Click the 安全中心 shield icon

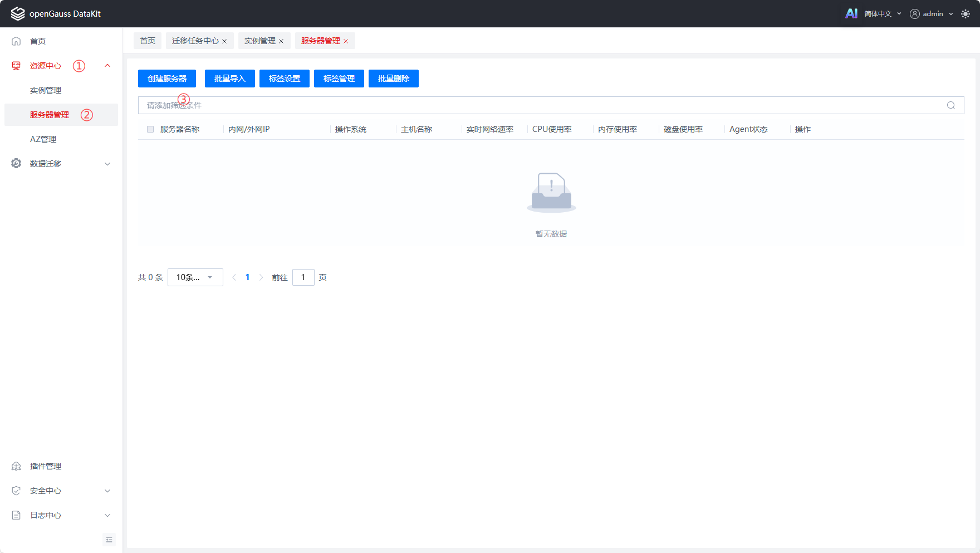coord(16,491)
